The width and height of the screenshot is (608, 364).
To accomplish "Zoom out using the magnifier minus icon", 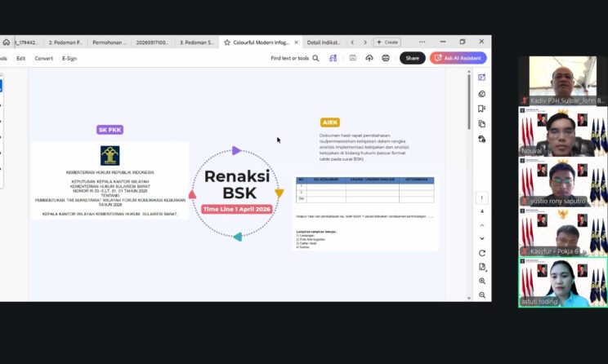I will click(x=482, y=295).
